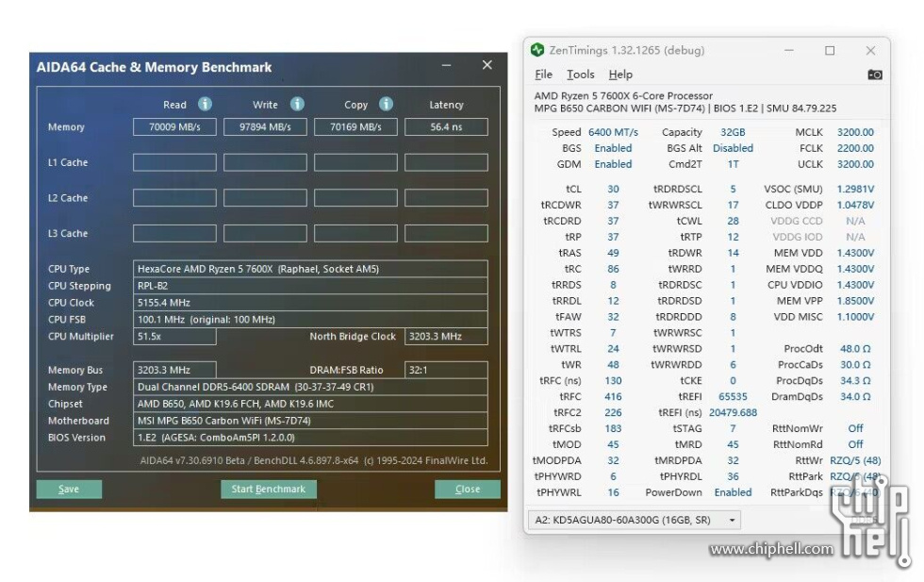Click North Bridge Clock value 3203.3 MHz
Viewport: 924px width, 582px height.
click(446, 336)
